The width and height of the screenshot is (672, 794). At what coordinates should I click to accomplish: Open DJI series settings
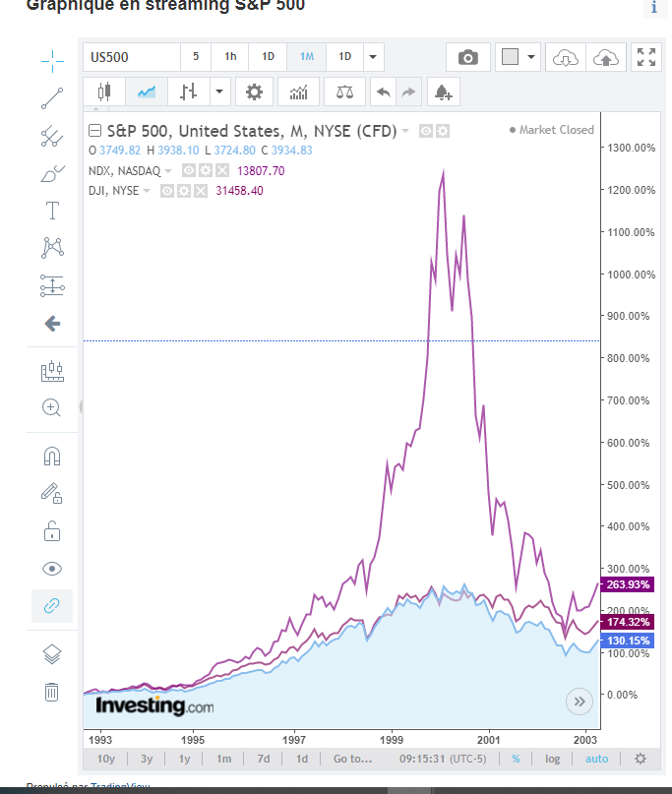[x=184, y=191]
